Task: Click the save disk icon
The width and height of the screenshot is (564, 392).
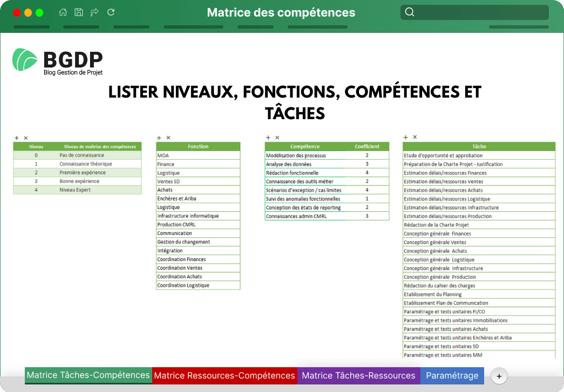Action: click(x=79, y=12)
